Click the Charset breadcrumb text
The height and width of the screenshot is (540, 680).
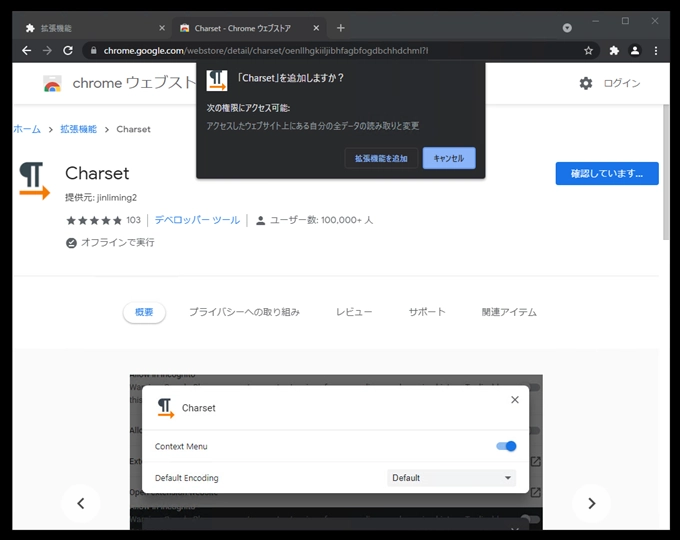[x=133, y=129]
